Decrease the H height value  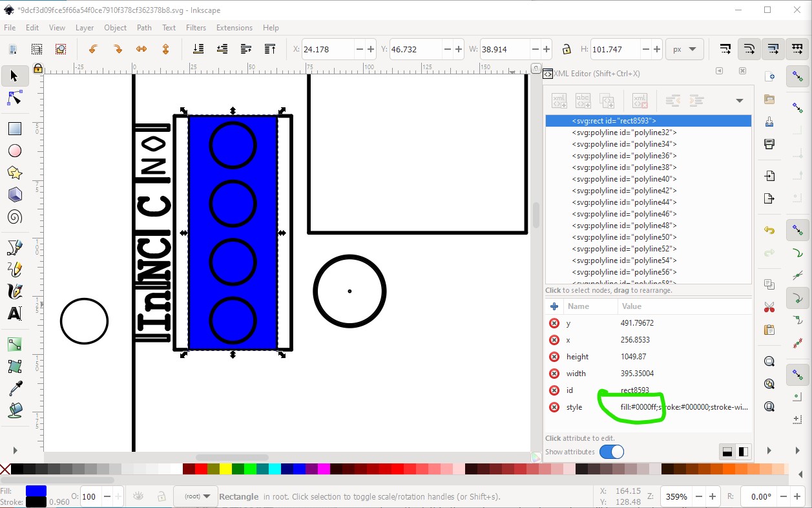coord(647,49)
